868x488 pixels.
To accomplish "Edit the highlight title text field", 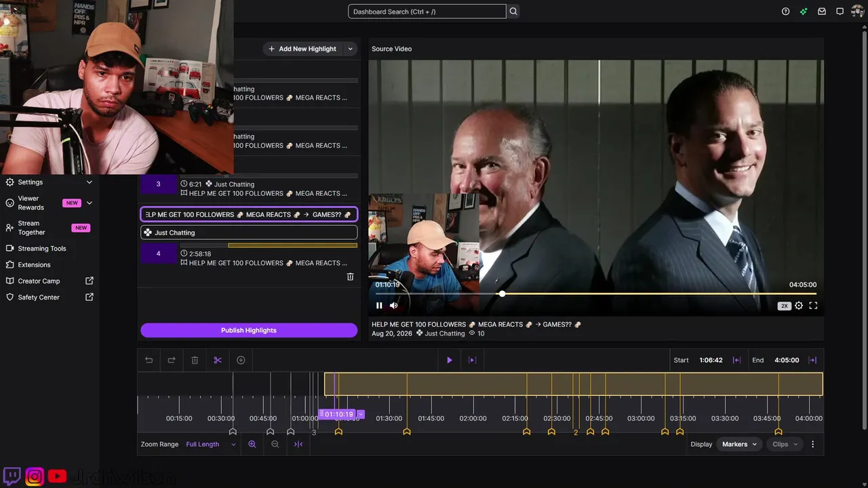I will [249, 215].
